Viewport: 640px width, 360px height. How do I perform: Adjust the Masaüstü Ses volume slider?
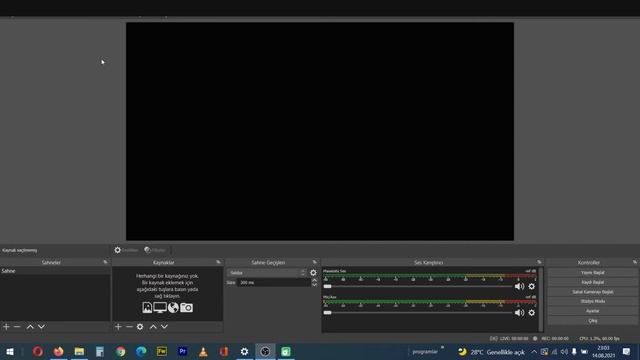[418, 287]
